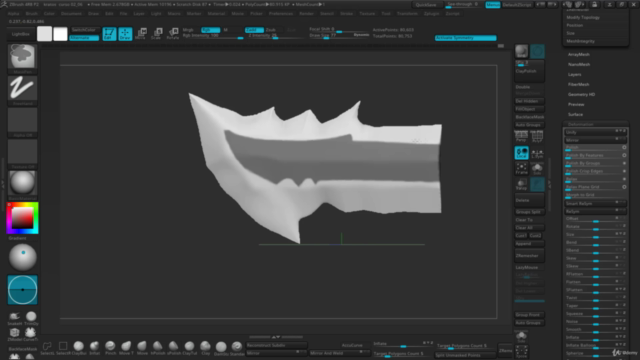Activate the Rotate transform icon
This screenshot has height=360, width=640.
click(172, 34)
